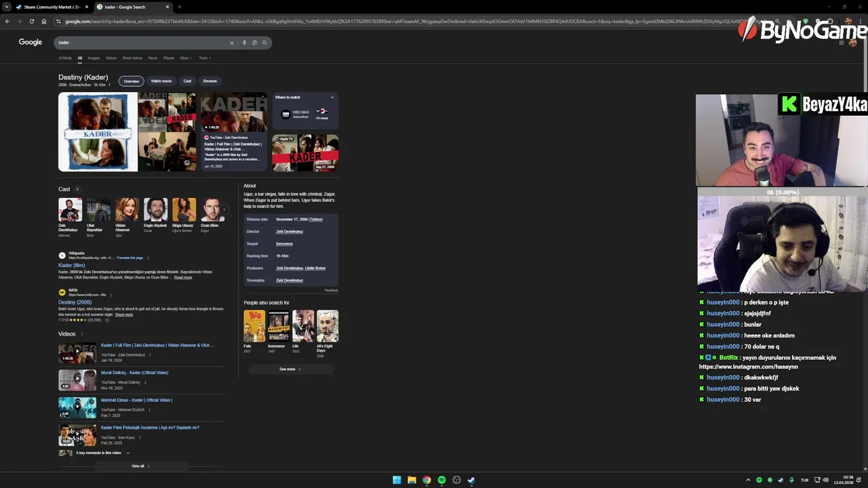868x488 pixels.
Task: Open cast member Ozan Bilen
Action: click(x=212, y=216)
